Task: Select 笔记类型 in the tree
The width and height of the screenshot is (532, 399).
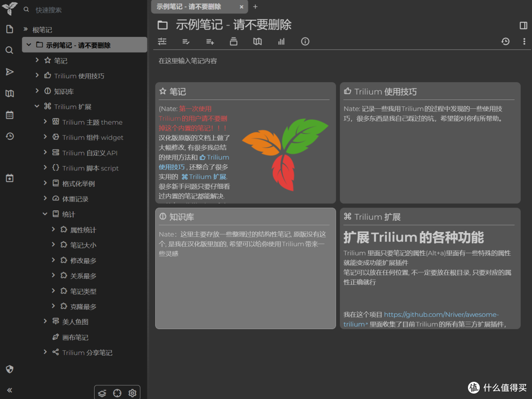Action: point(83,291)
